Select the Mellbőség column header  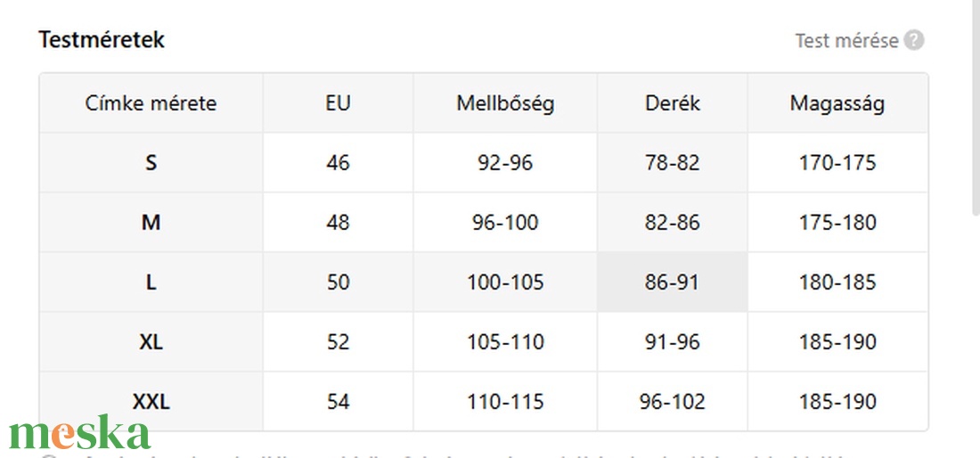pos(505,103)
